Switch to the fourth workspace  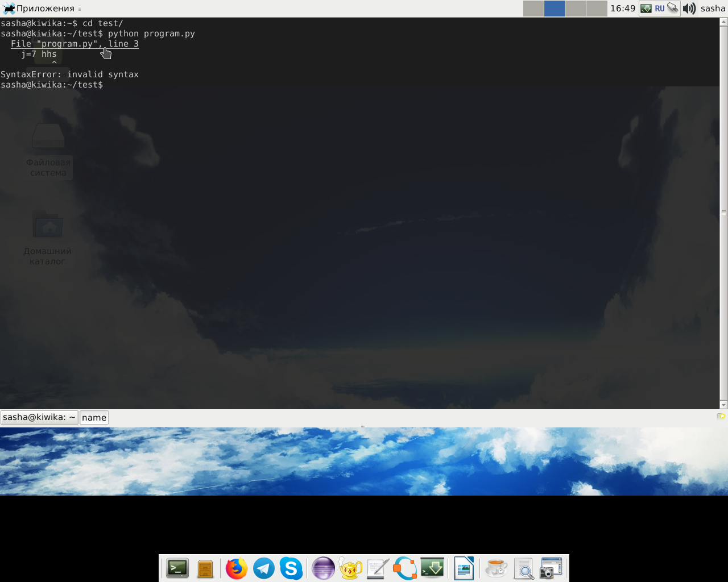pyautogui.click(x=597, y=9)
